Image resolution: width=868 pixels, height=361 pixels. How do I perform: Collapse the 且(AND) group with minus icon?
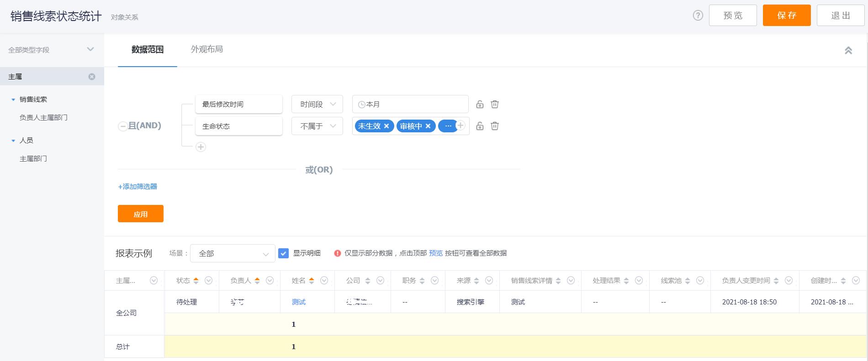coord(122,126)
